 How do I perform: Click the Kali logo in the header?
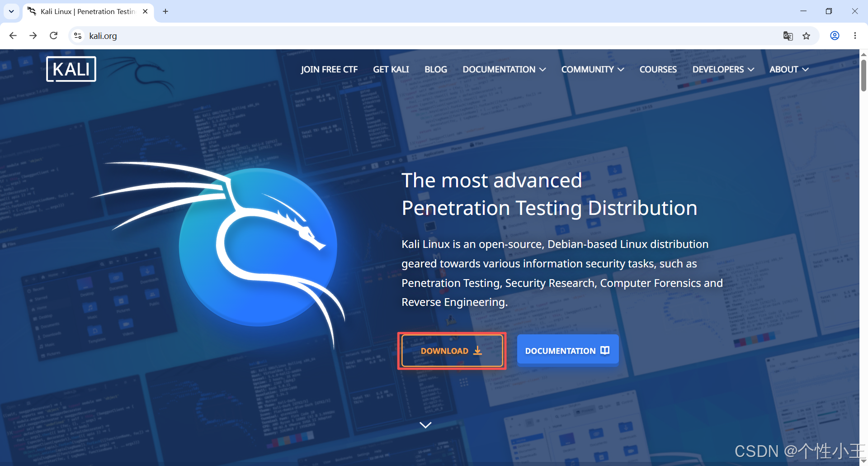[x=71, y=69]
